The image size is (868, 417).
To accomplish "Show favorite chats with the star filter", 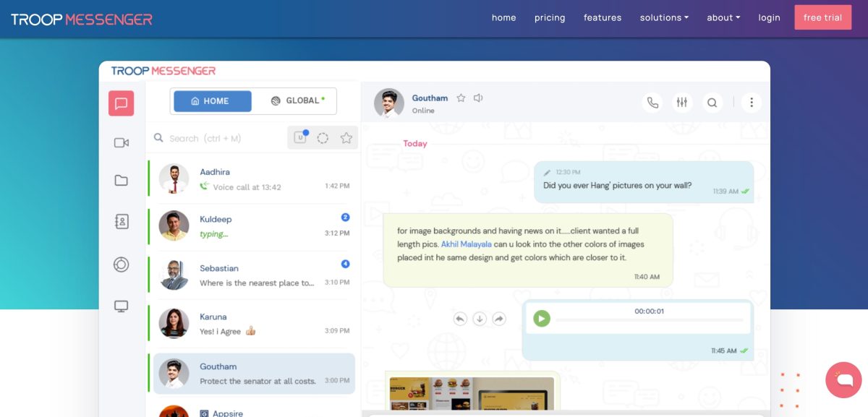I will (x=346, y=138).
